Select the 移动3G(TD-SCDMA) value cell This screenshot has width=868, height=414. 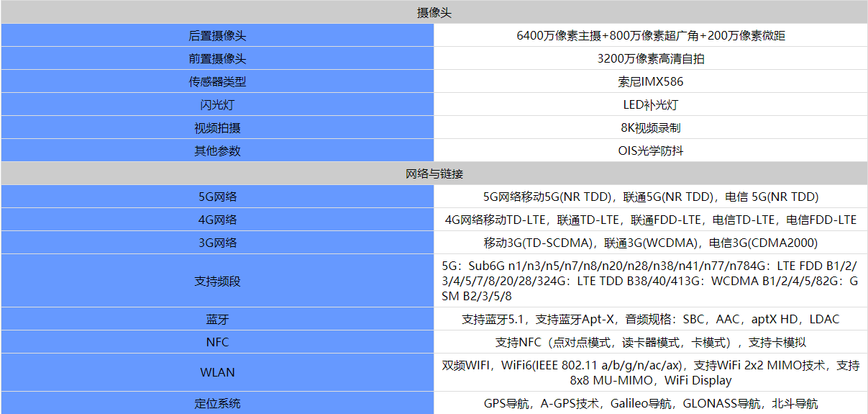click(x=651, y=243)
